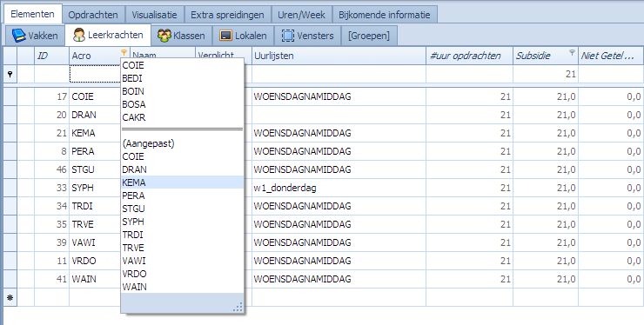
Task: Click the TRDI cell in row 34
Action: coord(95,206)
